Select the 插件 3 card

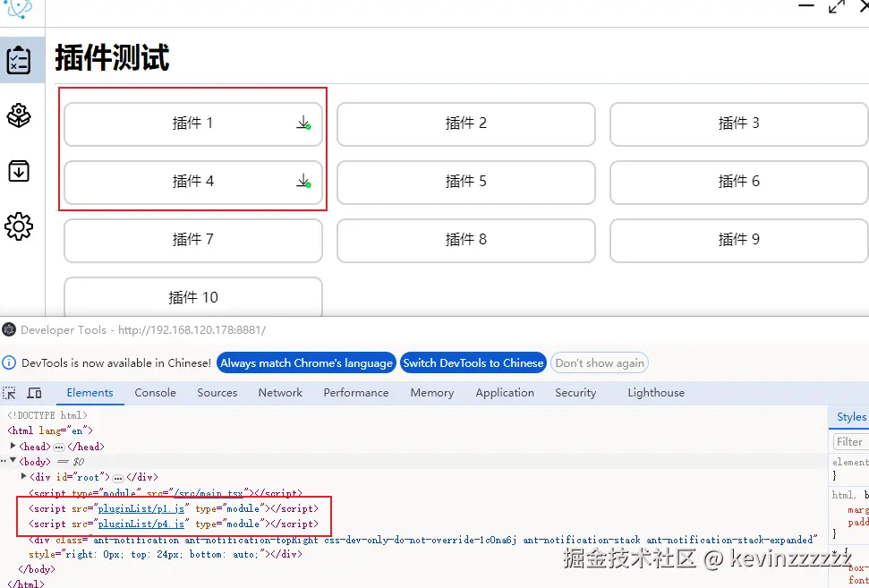[x=738, y=124]
